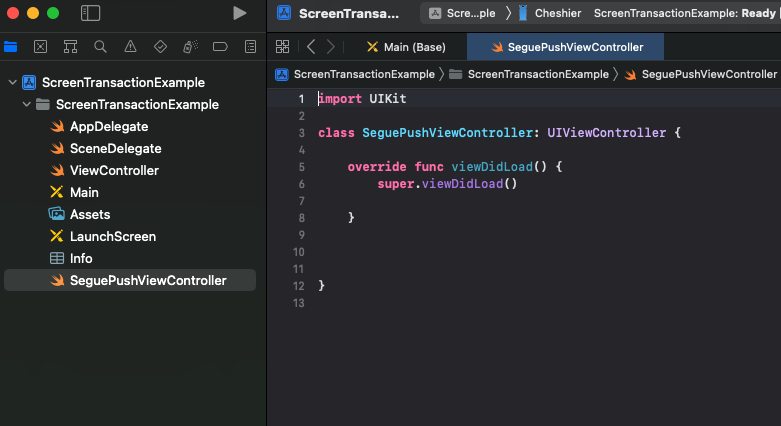
Task: Open ViewController file in the navigator
Action: pos(114,170)
